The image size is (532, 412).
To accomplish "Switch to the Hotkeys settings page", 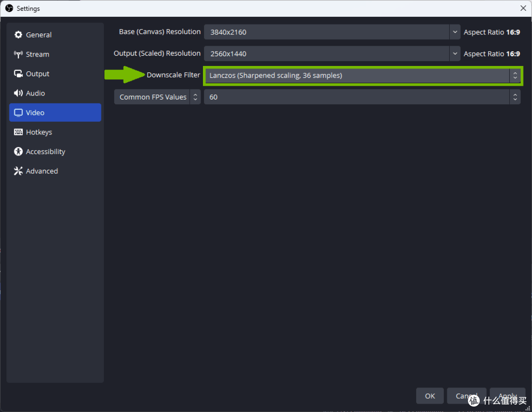I will point(39,132).
